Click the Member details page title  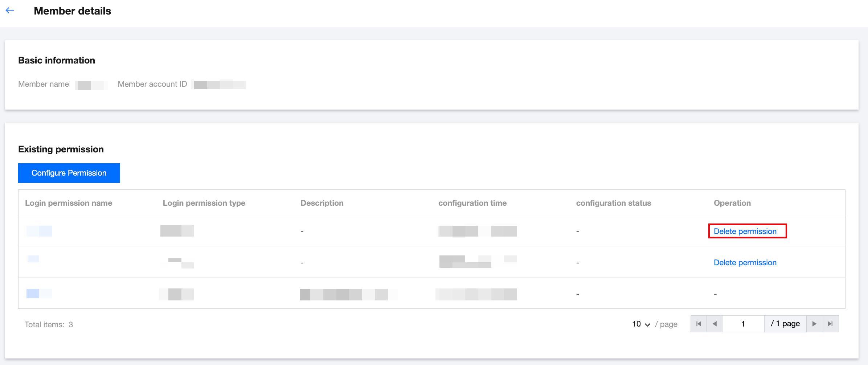(x=73, y=11)
